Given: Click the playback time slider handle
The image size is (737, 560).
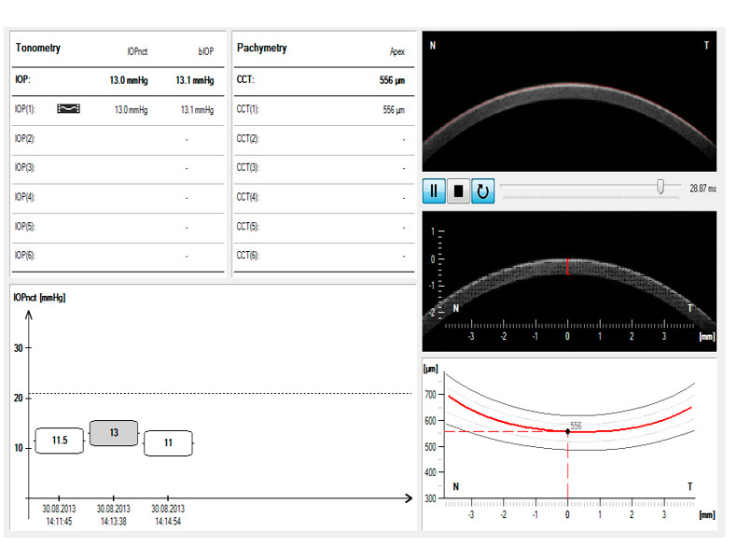Looking at the screenshot, I should tap(661, 188).
